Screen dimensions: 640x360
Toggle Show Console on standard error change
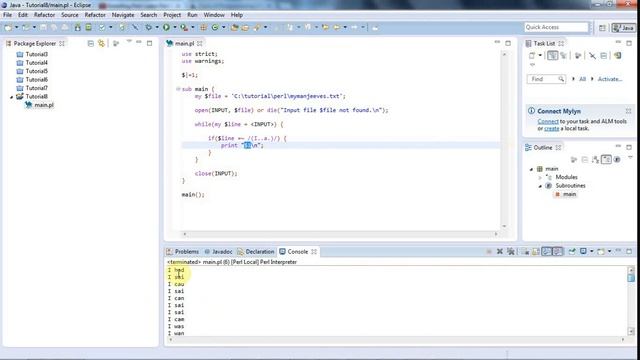(558, 251)
